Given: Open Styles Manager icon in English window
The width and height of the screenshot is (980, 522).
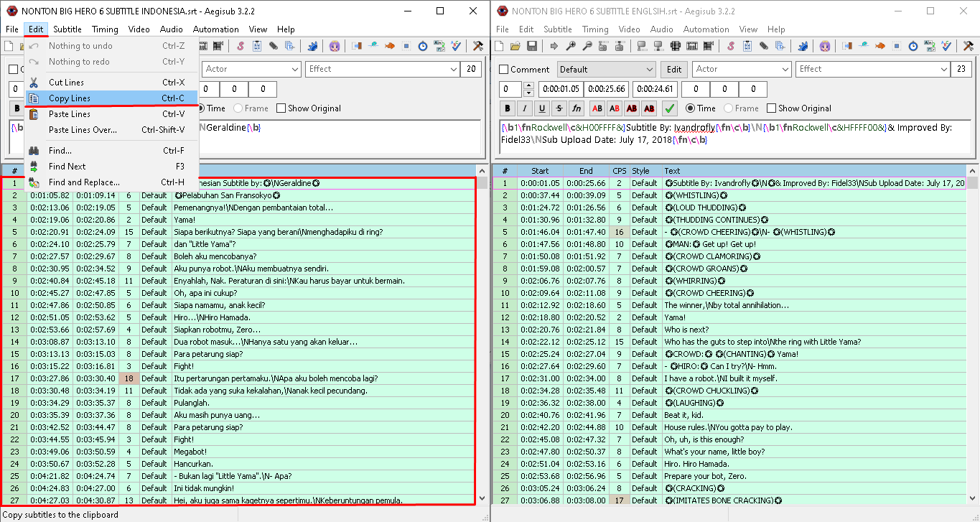Looking at the screenshot, I should 731,46.
